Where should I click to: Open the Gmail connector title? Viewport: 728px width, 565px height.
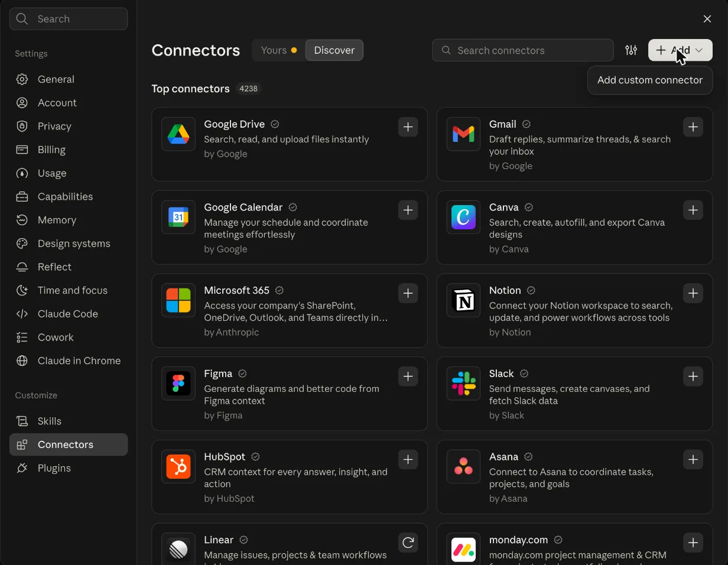click(503, 124)
